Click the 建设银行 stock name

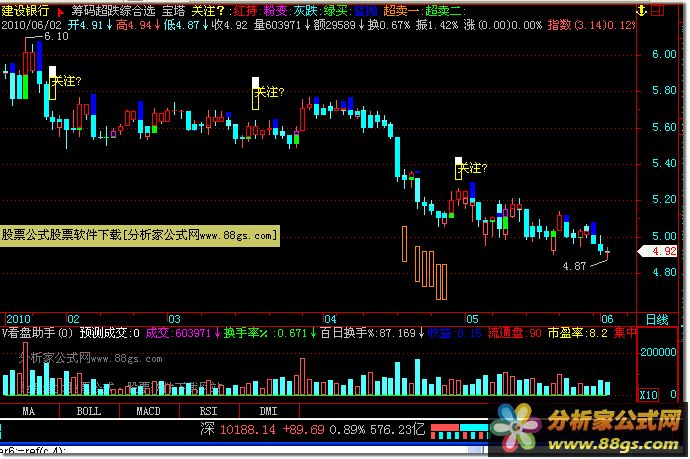pos(26,9)
